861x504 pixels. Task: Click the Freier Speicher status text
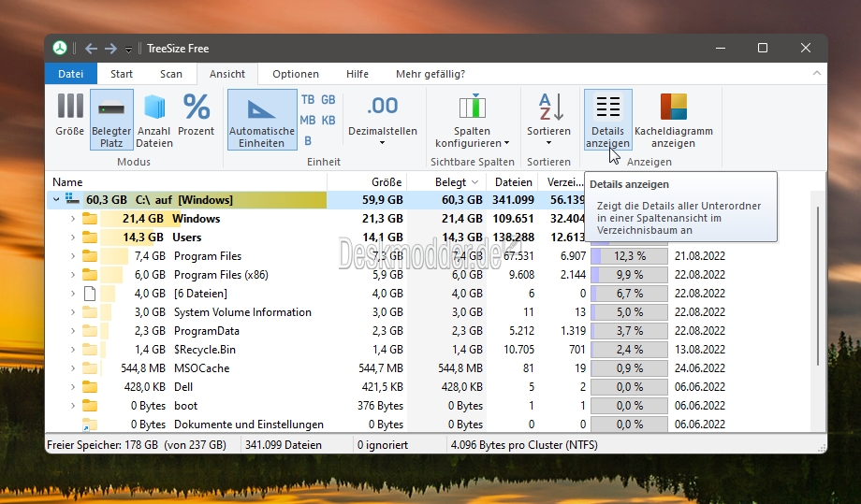[x=137, y=445]
